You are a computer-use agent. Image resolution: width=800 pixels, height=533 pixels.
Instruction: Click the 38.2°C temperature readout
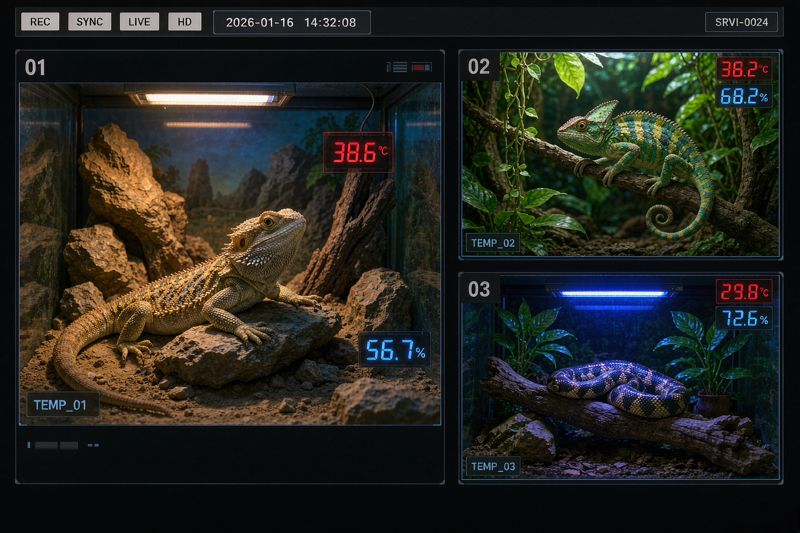pyautogui.click(x=743, y=69)
